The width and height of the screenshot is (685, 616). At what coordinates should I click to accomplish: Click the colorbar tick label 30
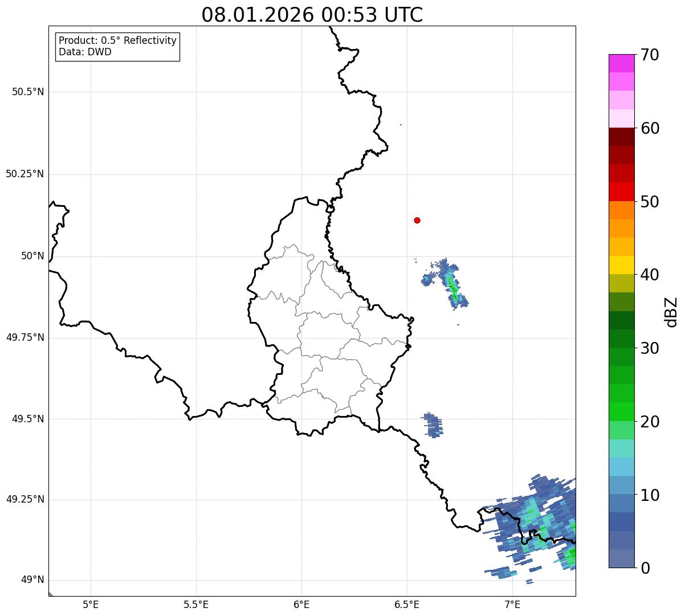click(x=650, y=348)
